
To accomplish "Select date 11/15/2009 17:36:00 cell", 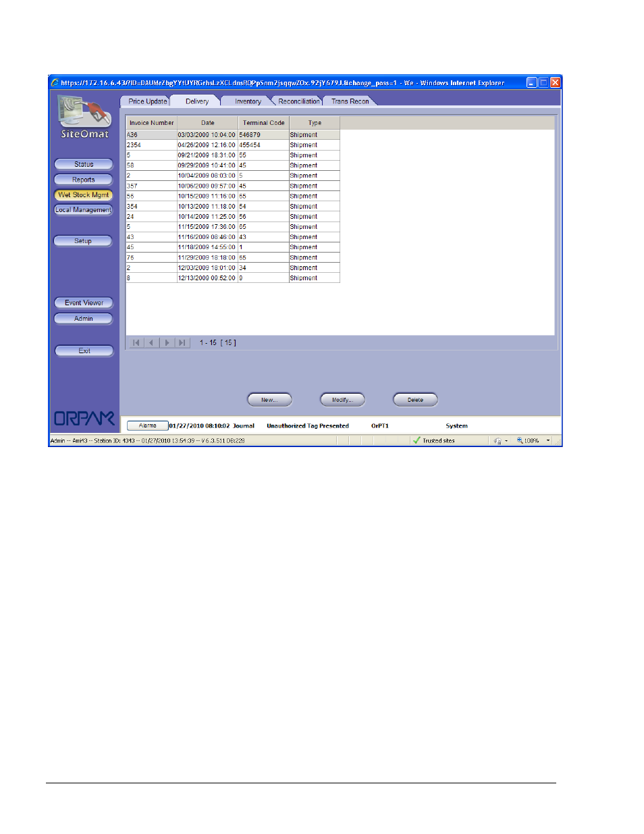I will (207, 227).
